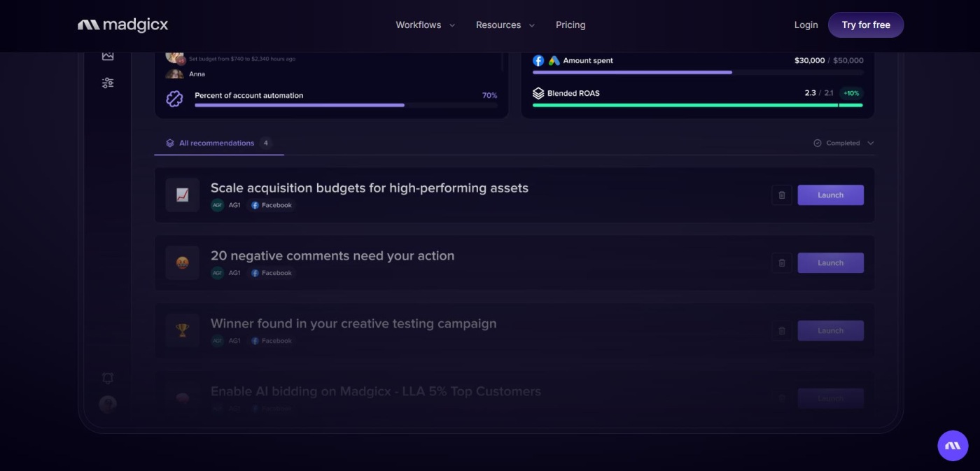Screen dimensions: 980x471
Task: Click the Facebook tag under Scale acquisition budgets
Action: point(272,205)
